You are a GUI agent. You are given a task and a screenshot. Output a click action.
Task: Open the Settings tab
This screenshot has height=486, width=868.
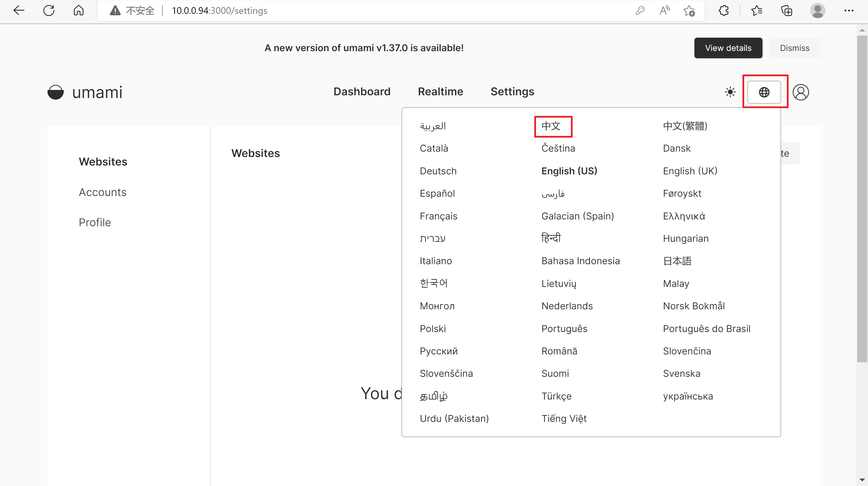[512, 92]
